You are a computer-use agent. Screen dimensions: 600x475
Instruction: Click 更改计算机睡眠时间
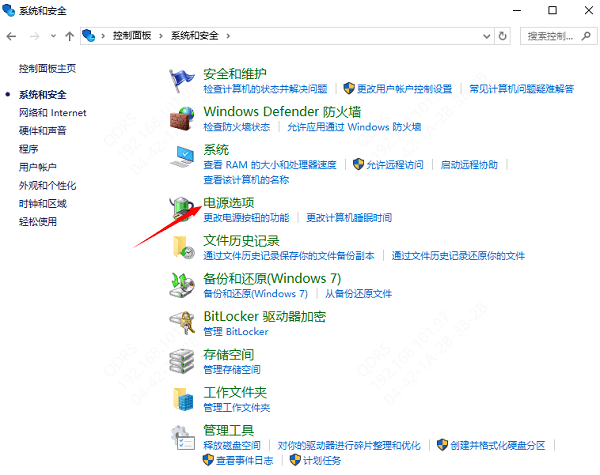coord(349,217)
